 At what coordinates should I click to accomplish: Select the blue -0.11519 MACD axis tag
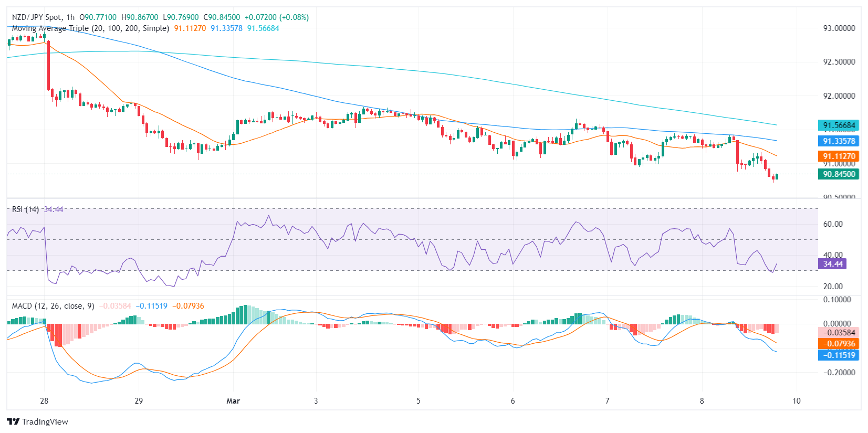(839, 355)
